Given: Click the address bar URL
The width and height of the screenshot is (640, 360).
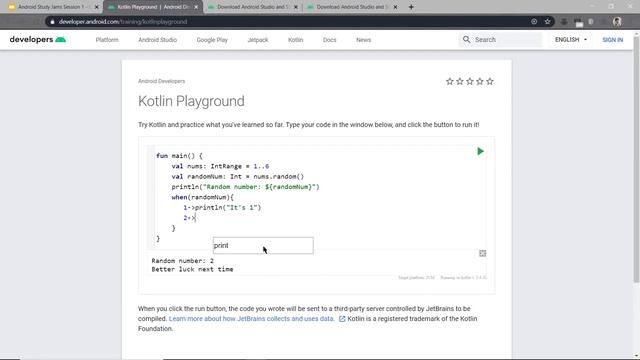Looking at the screenshot, I should pyautogui.click(x=123, y=22).
